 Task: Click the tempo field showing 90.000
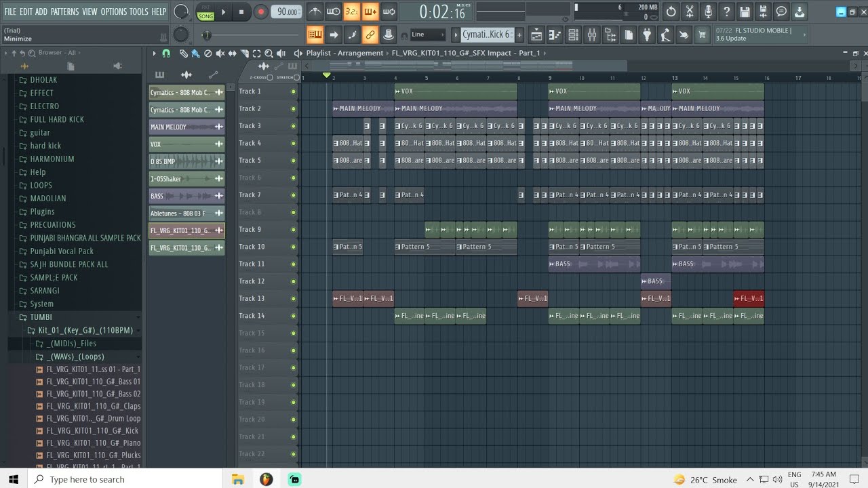(x=286, y=12)
